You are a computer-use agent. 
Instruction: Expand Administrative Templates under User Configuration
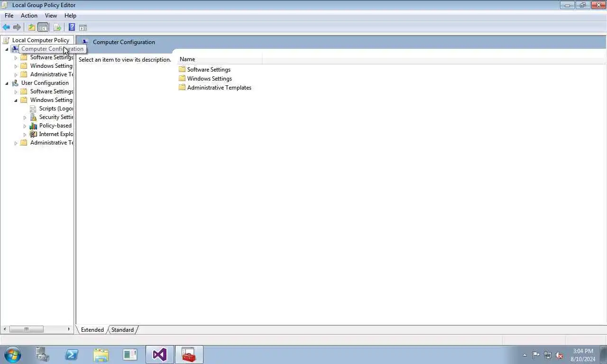coord(16,143)
